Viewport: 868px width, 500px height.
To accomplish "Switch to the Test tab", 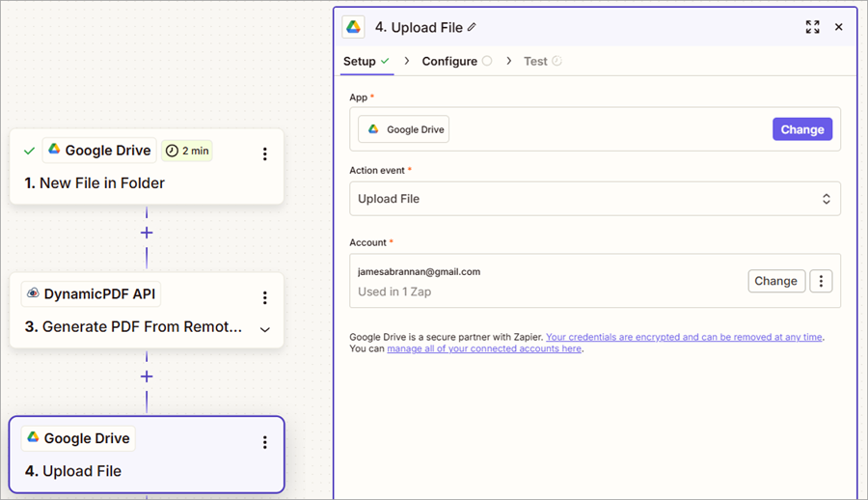I will pyautogui.click(x=535, y=61).
